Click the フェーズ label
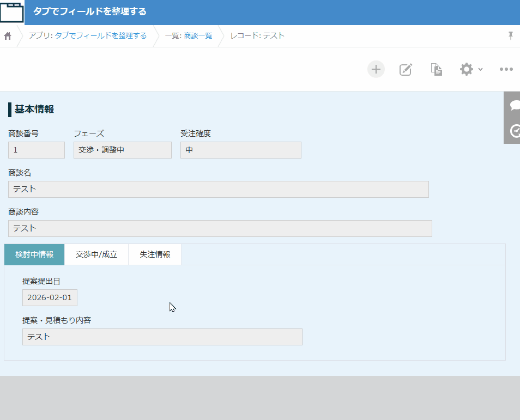 coord(89,133)
